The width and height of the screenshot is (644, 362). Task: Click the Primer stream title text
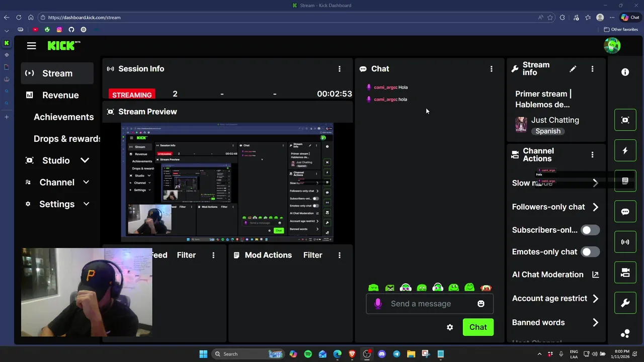[543, 100]
